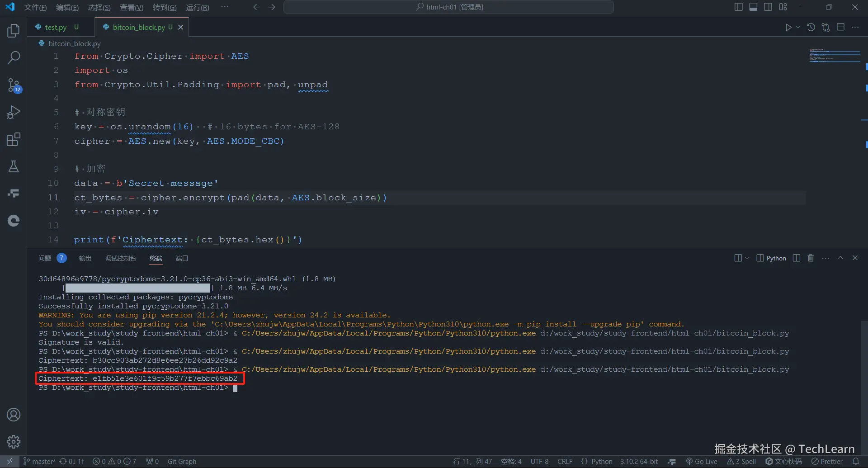This screenshot has width=868, height=468.
Task: Open the remote window indicator in status bar
Action: [x=9, y=462]
